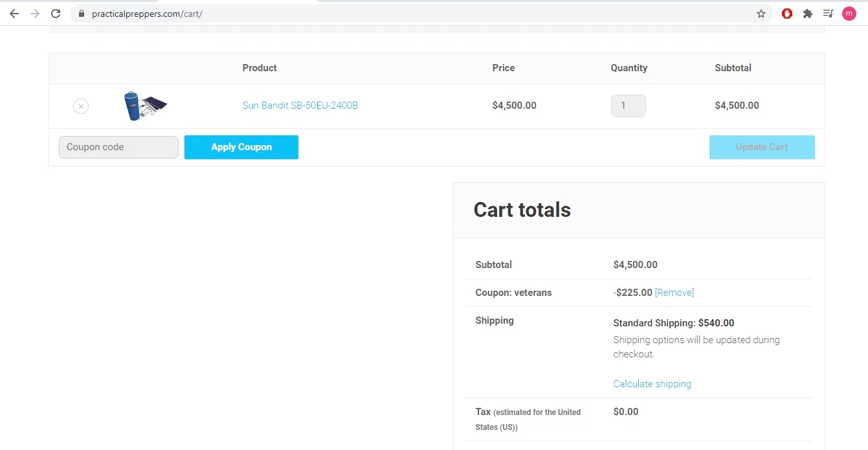Open the red Opera extension icon
This screenshot has height=450, width=868.
(x=787, y=14)
